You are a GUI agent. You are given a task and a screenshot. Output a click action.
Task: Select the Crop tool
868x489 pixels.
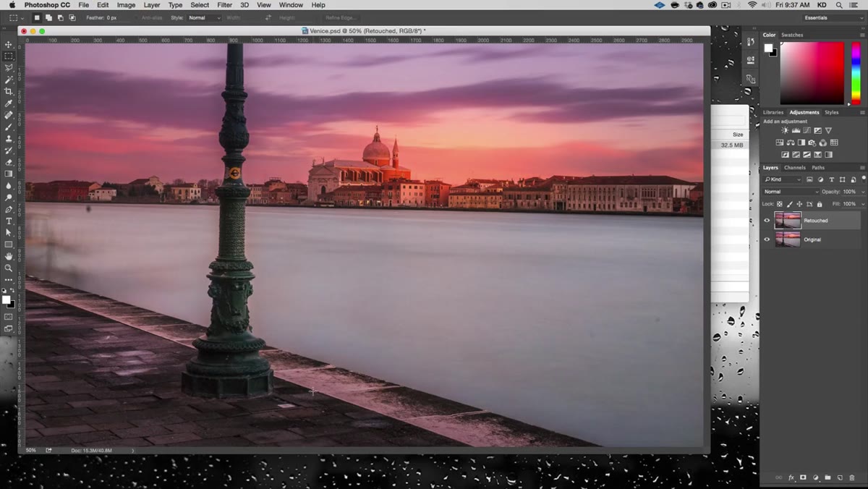[x=9, y=92]
